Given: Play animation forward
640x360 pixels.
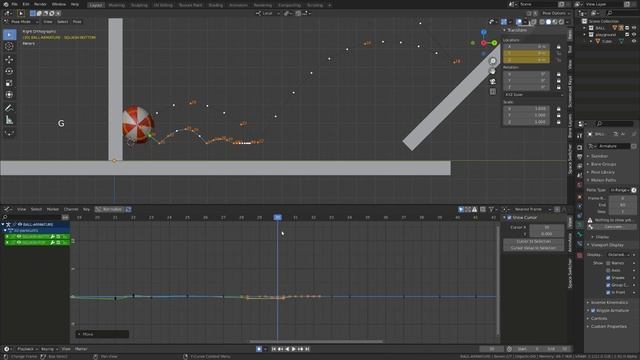Looking at the screenshot, I should tap(293, 349).
